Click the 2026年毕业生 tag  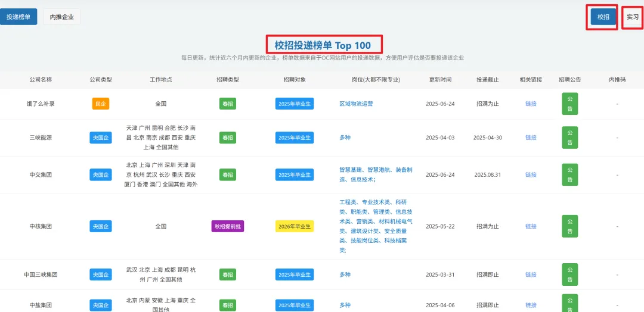coord(295,226)
